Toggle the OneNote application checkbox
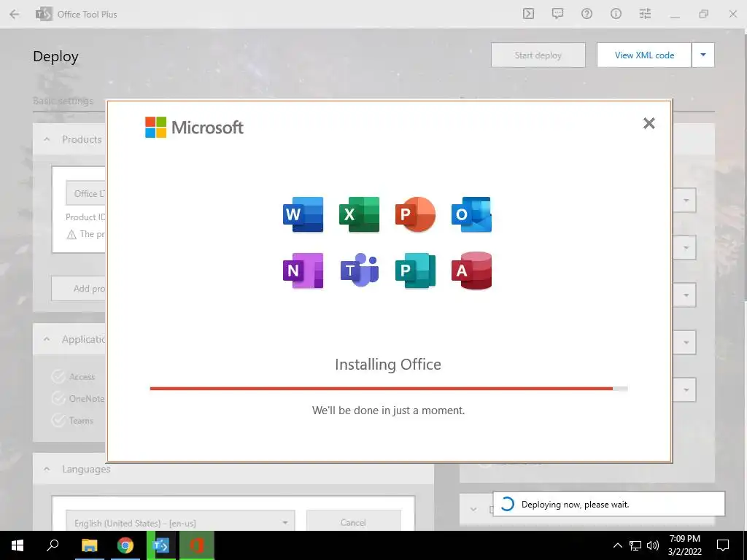747x560 pixels. [58, 398]
